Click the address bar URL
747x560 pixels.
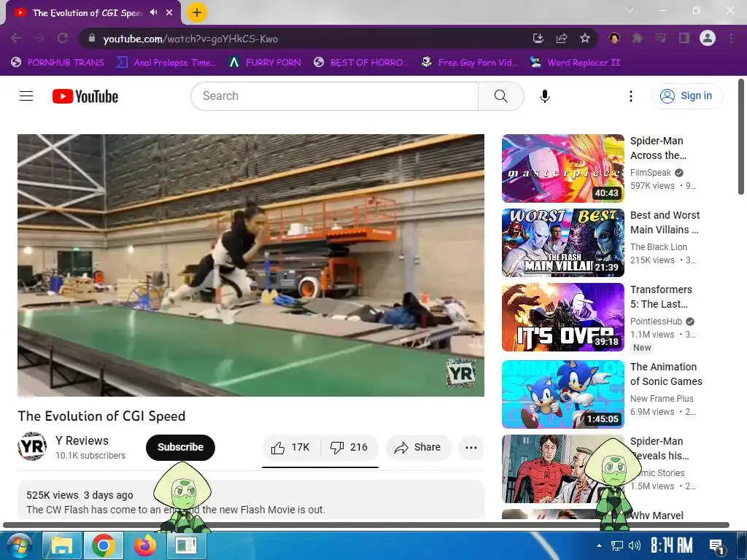click(x=190, y=39)
